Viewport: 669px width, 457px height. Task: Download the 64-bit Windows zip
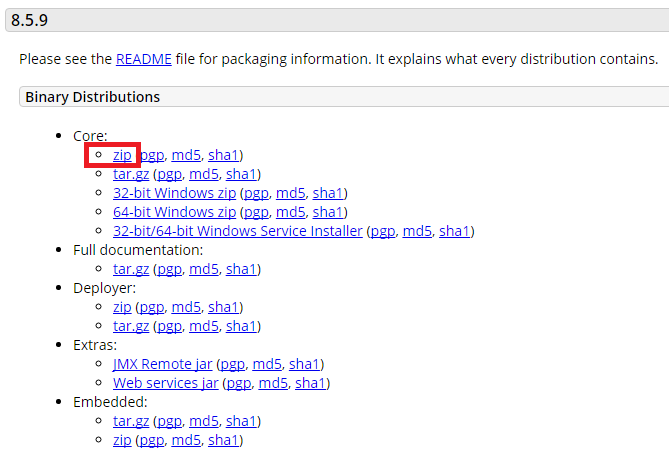[x=174, y=212]
